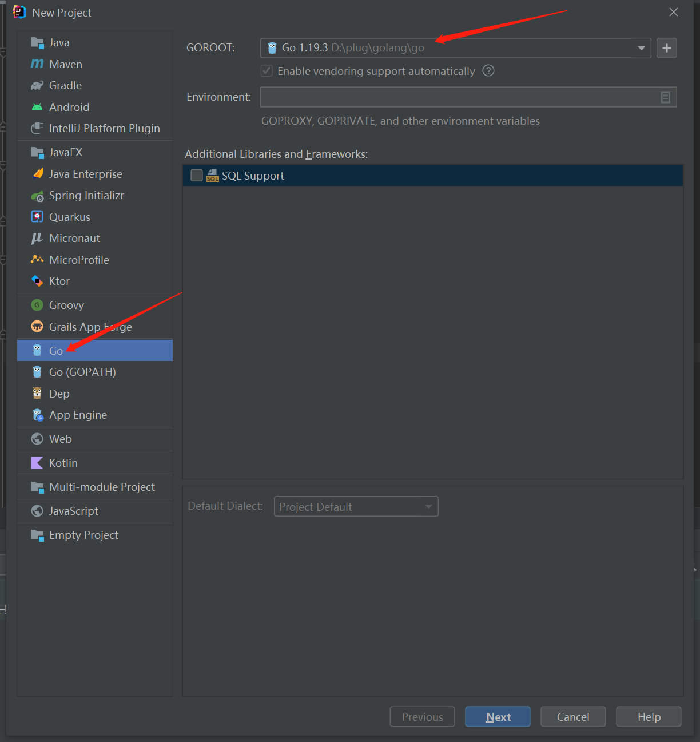This screenshot has width=700, height=742.
Task: Select the Quarkus project icon
Action: 37,217
